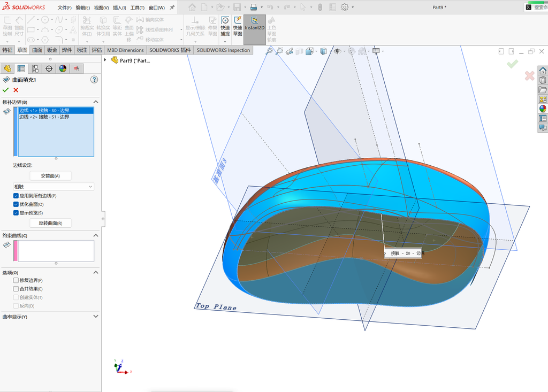The width and height of the screenshot is (548, 392).
Task: Open the help icon for 曲面填充1
Action: coord(94,80)
